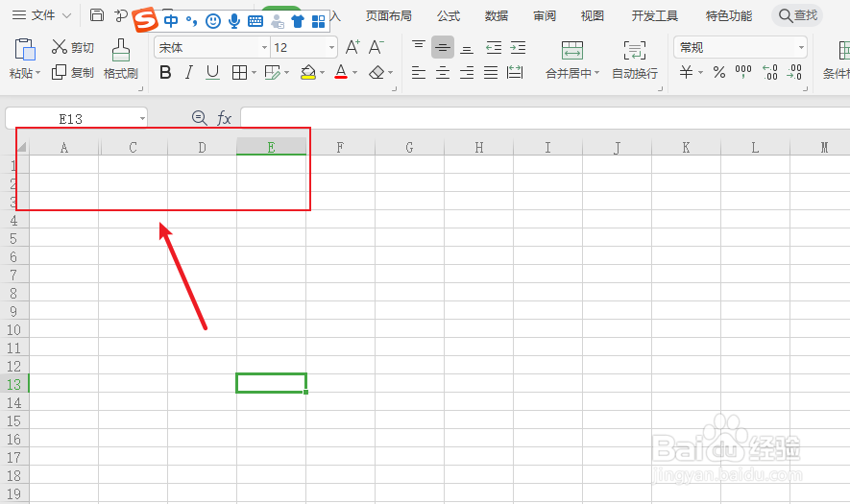Click the distributed alignment icon
Viewport: 850px width, 504px height.
tap(515, 72)
